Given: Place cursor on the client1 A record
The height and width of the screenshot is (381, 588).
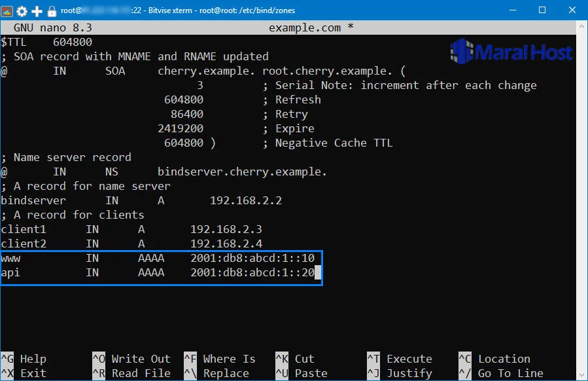Looking at the screenshot, I should 131,229.
